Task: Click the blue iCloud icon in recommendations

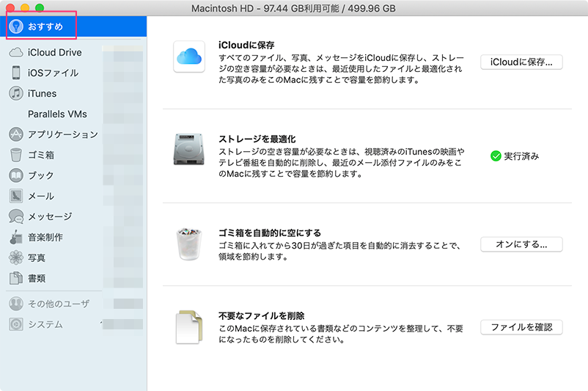Action: click(189, 56)
